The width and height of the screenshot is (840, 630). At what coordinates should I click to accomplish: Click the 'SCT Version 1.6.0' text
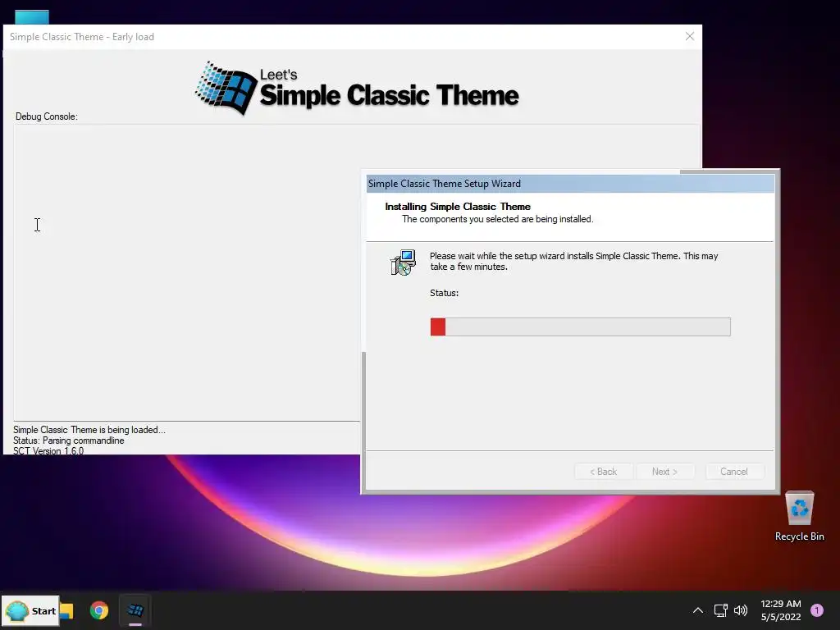tap(48, 450)
